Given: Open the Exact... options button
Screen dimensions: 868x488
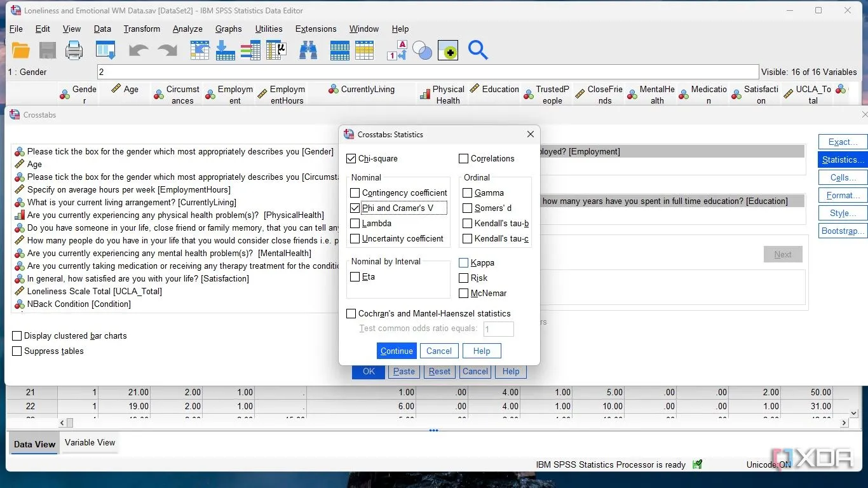Looking at the screenshot, I should pos(843,142).
